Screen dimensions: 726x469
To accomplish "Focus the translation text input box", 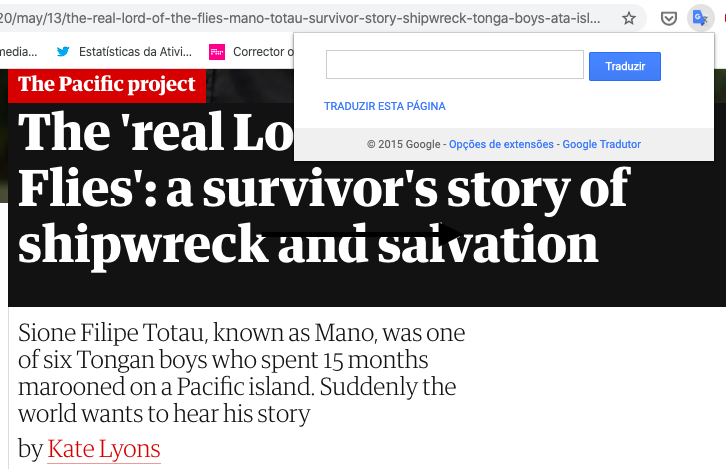I will pyautogui.click(x=454, y=66).
